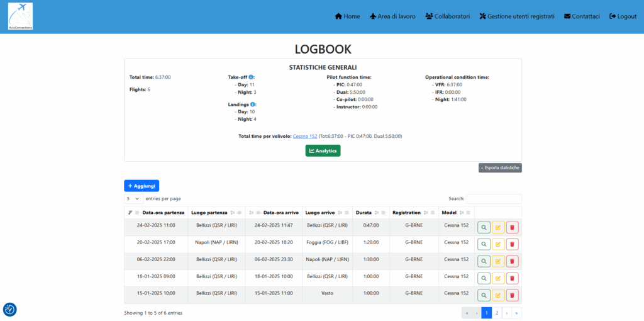
Task: Click the AvioConnections logo
Action: (x=21, y=16)
